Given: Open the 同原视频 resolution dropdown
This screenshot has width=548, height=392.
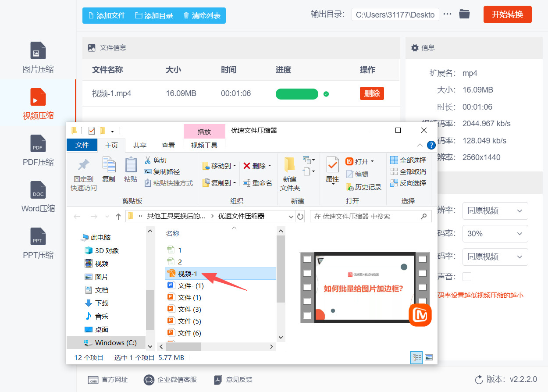Looking at the screenshot, I should 495,210.
